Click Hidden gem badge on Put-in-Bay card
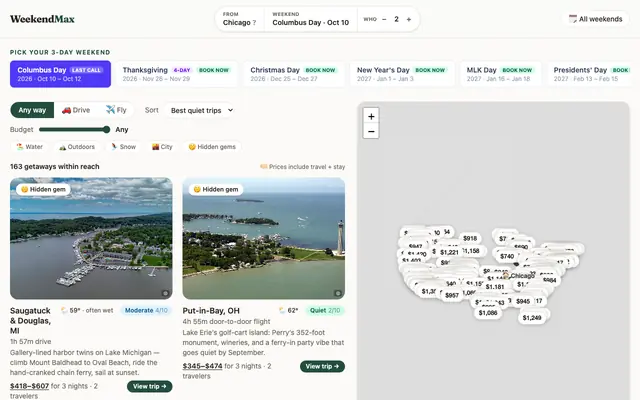Image resolution: width=640 pixels, height=400 pixels. coord(216,189)
